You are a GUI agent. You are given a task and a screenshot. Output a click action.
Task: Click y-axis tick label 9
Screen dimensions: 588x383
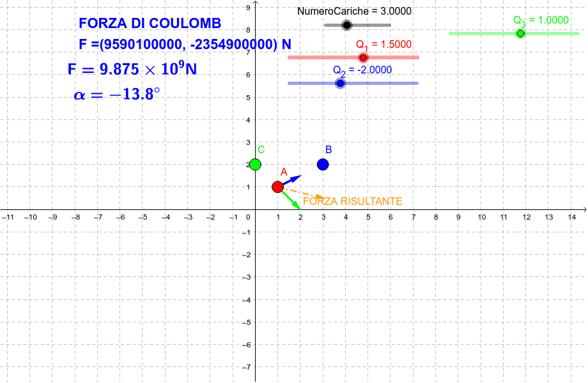pyautogui.click(x=248, y=7)
